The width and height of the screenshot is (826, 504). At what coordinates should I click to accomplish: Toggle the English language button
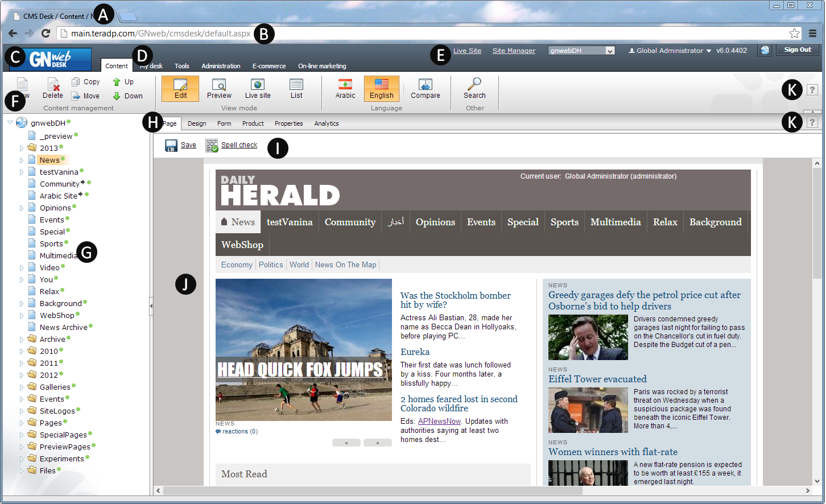coord(382,89)
